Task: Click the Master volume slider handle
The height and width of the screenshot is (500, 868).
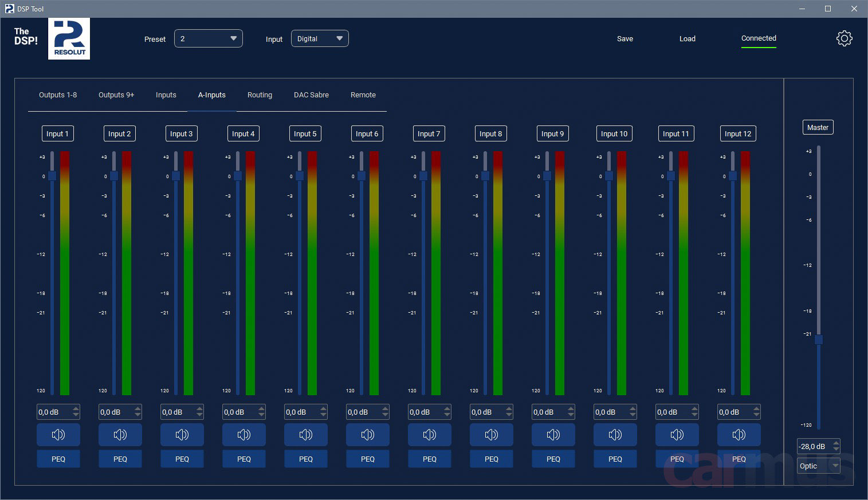Action: 819,340
